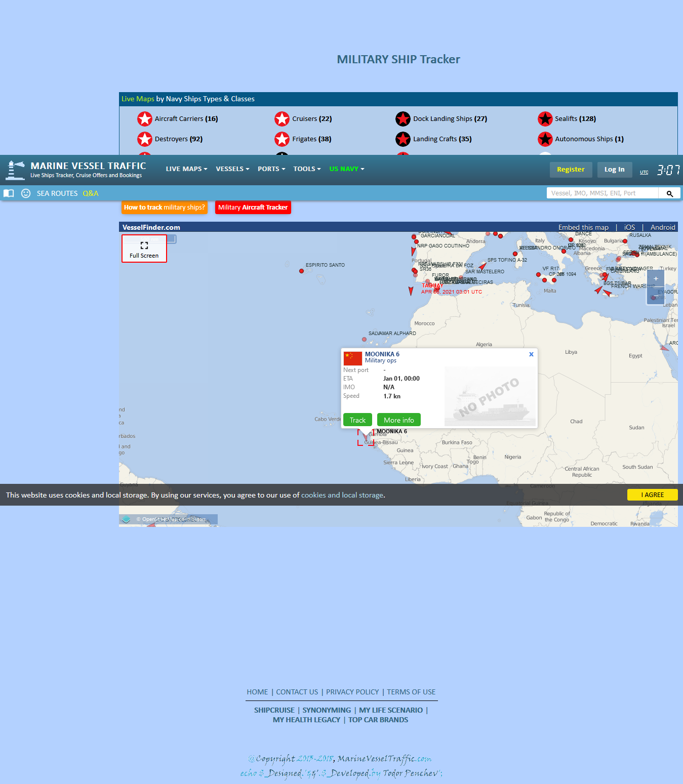Viewport: 683px width, 784px height.
Task: Track the MOONIKA 6 vessel
Action: tap(357, 420)
